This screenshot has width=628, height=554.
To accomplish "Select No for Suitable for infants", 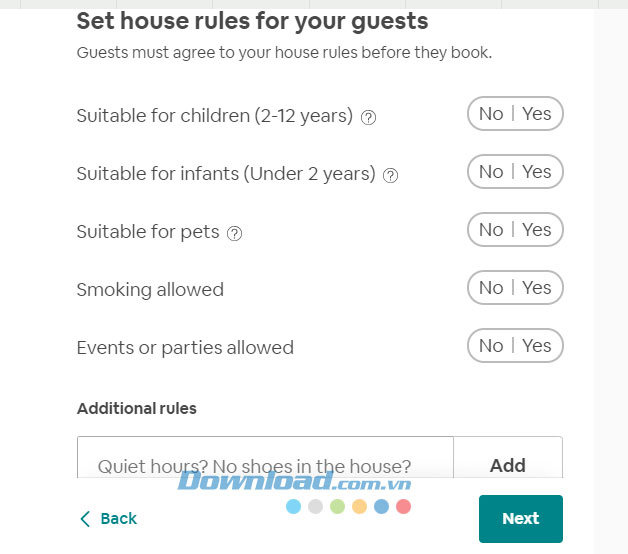I will point(491,172).
